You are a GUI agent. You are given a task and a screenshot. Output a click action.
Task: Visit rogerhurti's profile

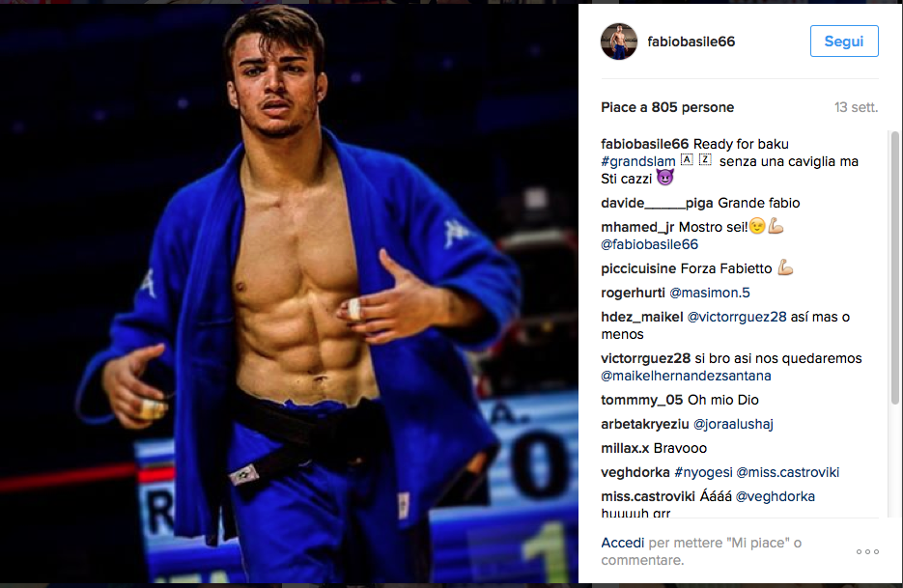click(x=633, y=293)
